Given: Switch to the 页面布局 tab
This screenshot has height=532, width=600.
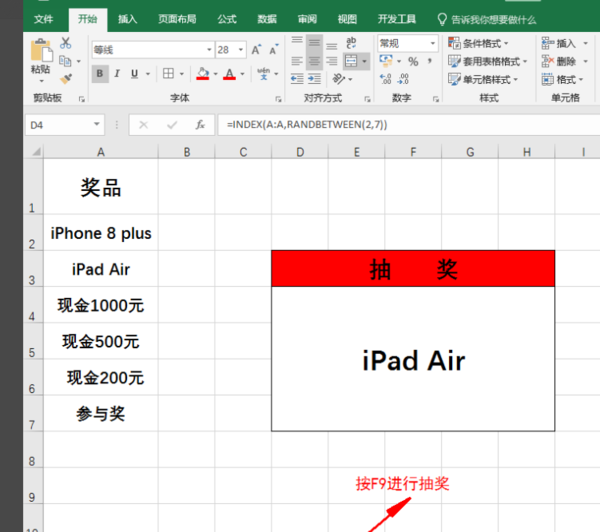Looking at the screenshot, I should click(177, 19).
